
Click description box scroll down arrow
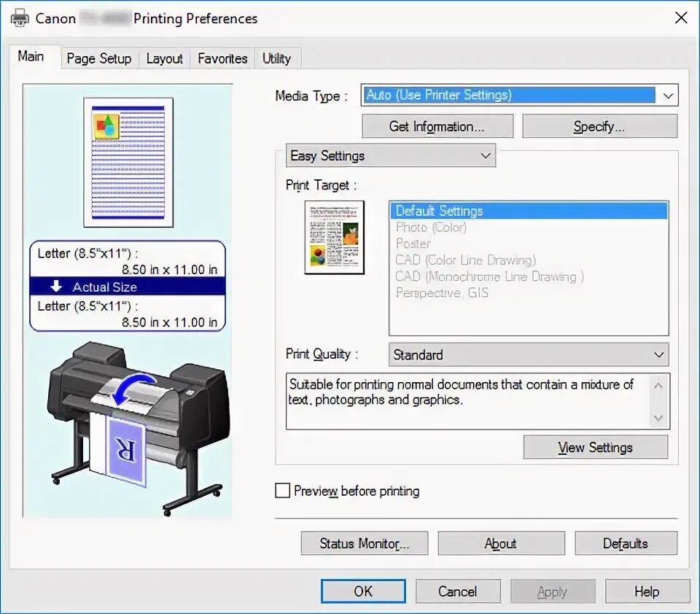658,418
